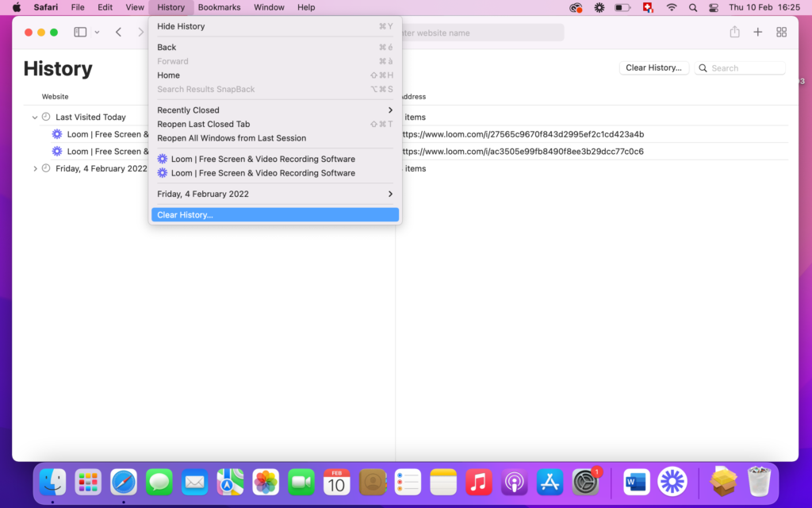Launch Microsoft Word from the Dock
The image size is (812, 508).
[x=637, y=482]
